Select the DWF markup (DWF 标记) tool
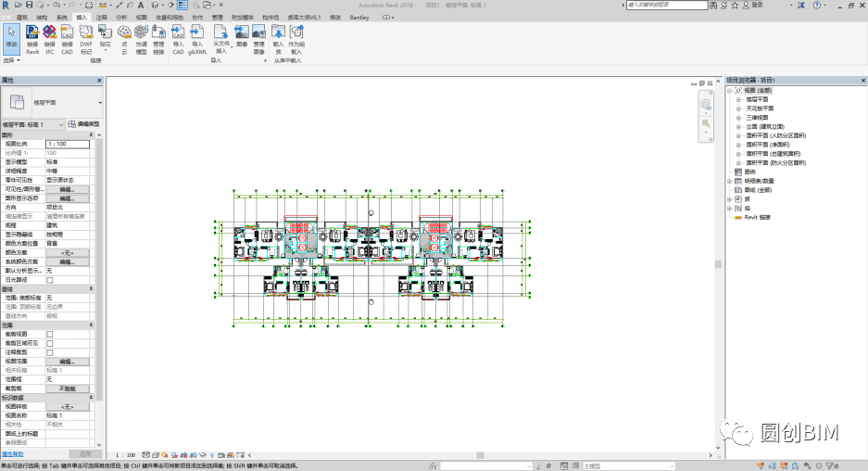 point(86,40)
